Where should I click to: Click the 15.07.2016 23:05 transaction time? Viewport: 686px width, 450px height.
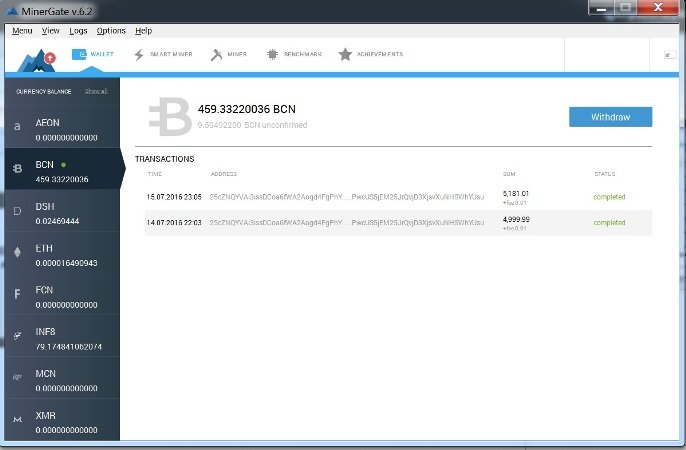(174, 197)
